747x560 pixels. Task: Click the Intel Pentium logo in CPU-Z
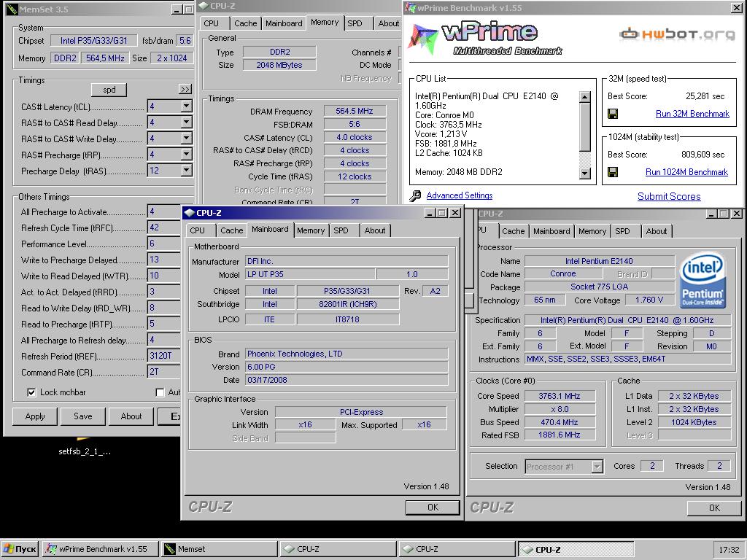coord(703,279)
